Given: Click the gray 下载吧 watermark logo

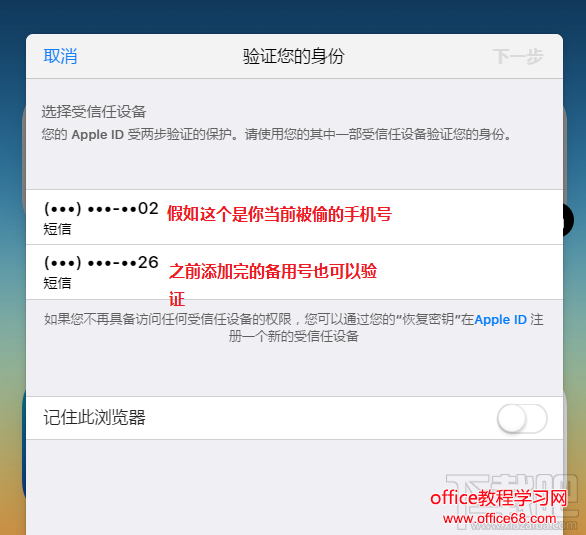Looking at the screenshot, I should pyautogui.click(x=512, y=501).
